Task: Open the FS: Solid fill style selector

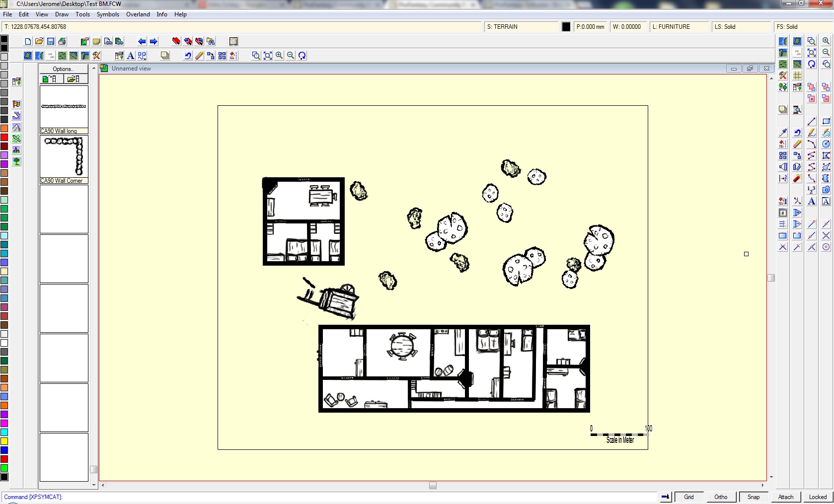Action: [802, 27]
